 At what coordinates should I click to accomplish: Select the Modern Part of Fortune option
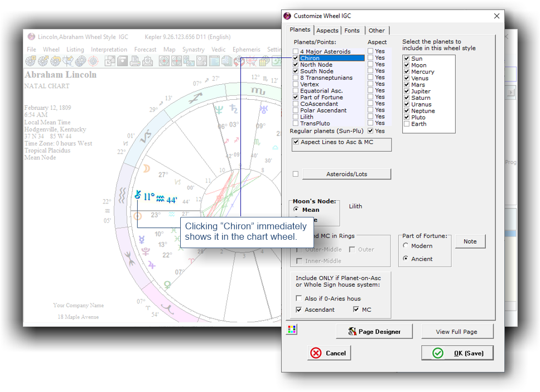click(406, 246)
